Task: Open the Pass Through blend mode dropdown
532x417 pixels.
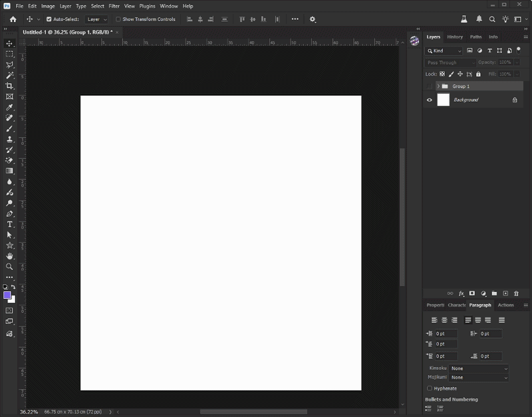Action: pyautogui.click(x=451, y=63)
